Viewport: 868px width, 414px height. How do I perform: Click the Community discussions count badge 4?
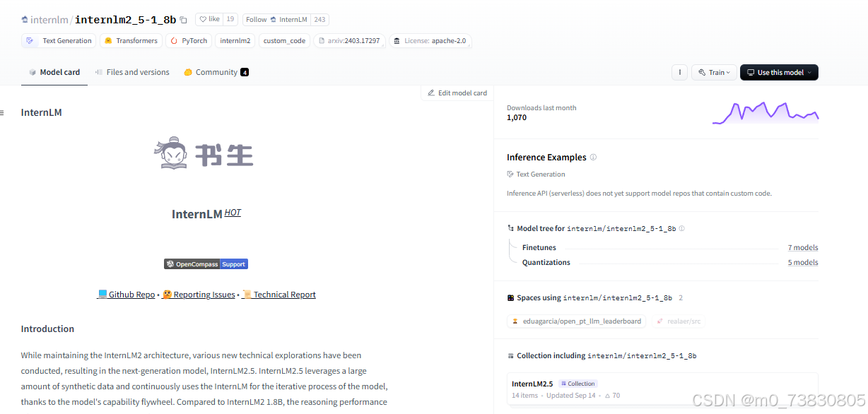click(x=245, y=72)
